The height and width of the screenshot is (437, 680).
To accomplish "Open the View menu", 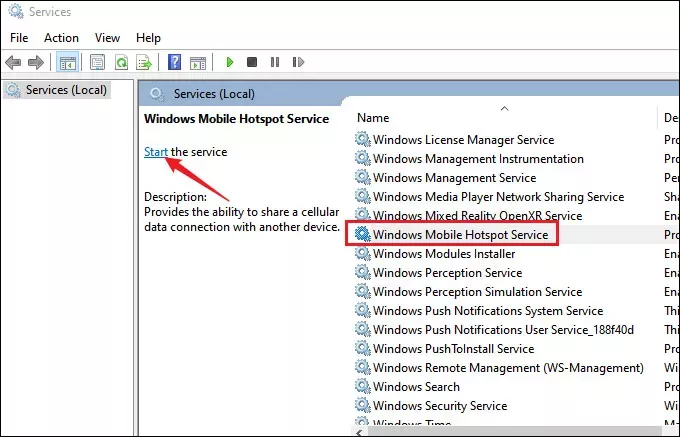I will coord(107,38).
